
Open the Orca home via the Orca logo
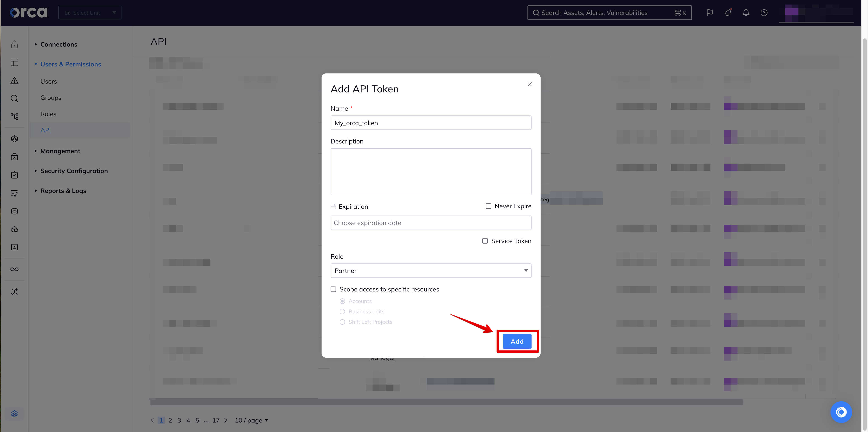coord(28,12)
